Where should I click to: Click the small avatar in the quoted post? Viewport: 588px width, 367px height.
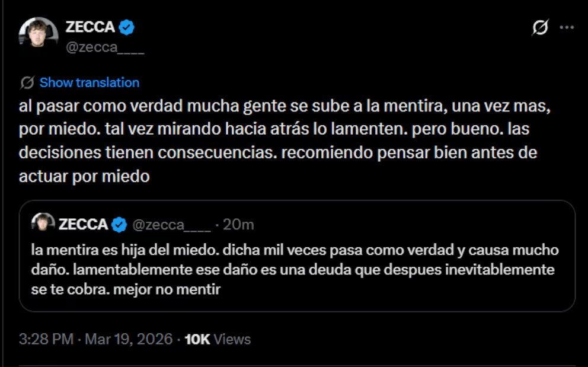coord(43,224)
